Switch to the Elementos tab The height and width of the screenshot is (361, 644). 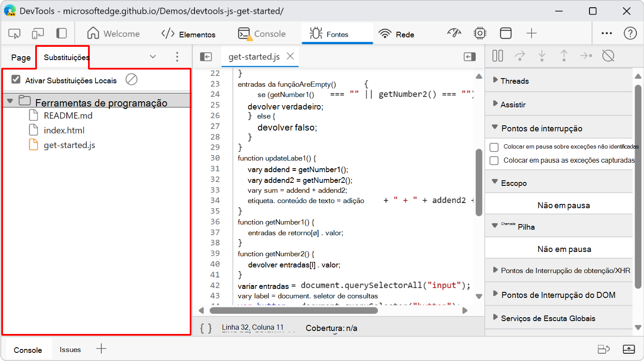(x=188, y=33)
